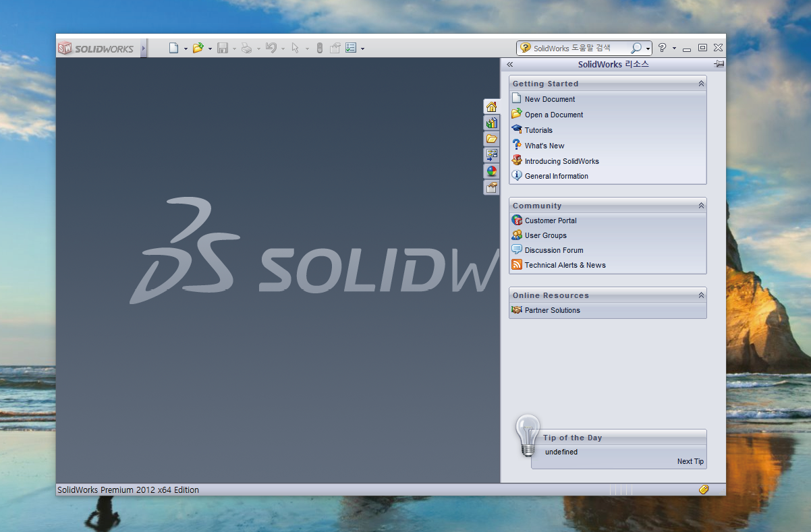The height and width of the screenshot is (532, 811).
Task: Click the New Document link
Action: (550, 99)
